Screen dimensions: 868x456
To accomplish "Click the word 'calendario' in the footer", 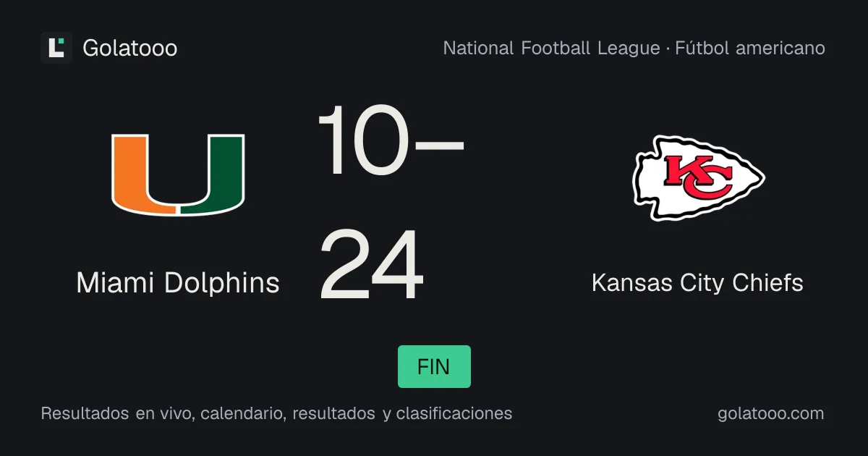I will [x=243, y=414].
